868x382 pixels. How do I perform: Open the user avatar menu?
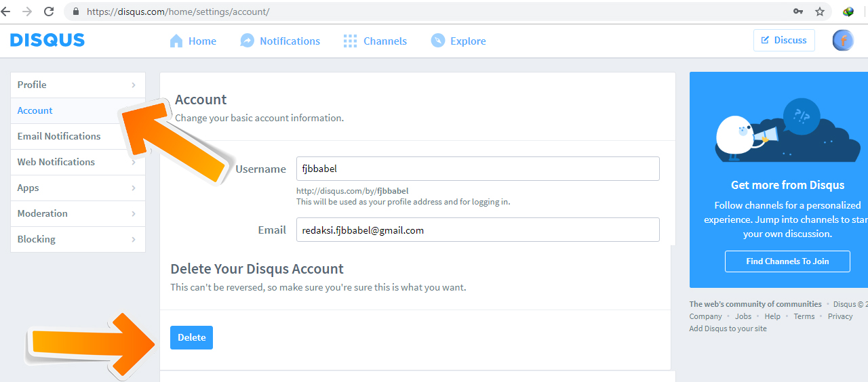tap(844, 41)
